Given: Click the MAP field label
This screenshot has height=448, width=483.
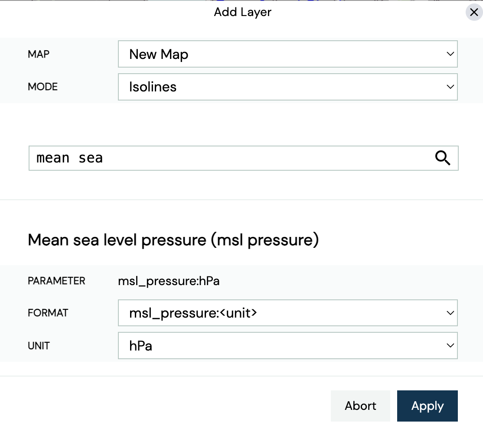Looking at the screenshot, I should 39,54.
